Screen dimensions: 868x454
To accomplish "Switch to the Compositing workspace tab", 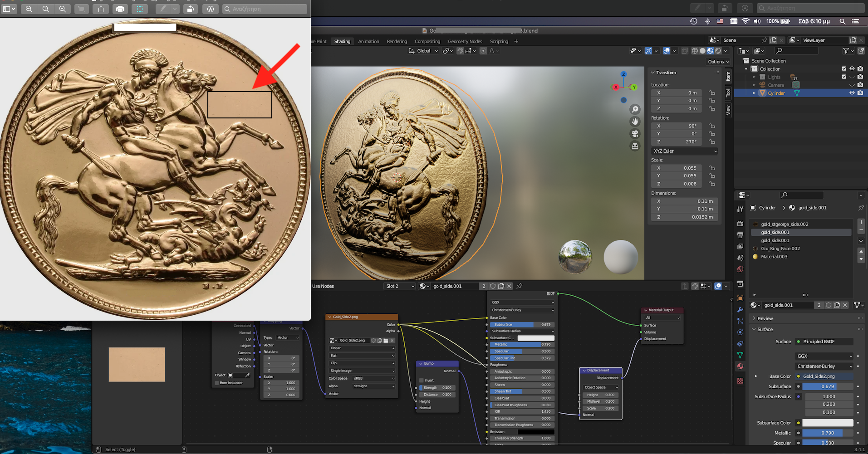I will [427, 41].
